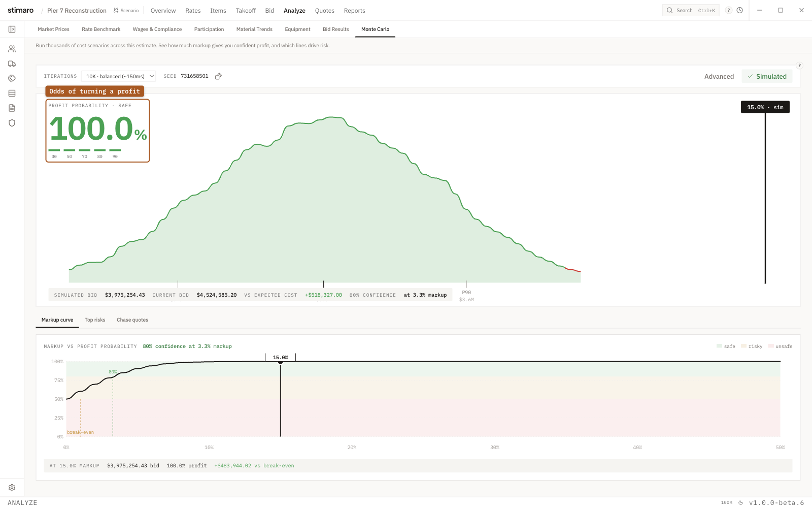
Task: Select the Markup curve tab
Action: point(57,320)
